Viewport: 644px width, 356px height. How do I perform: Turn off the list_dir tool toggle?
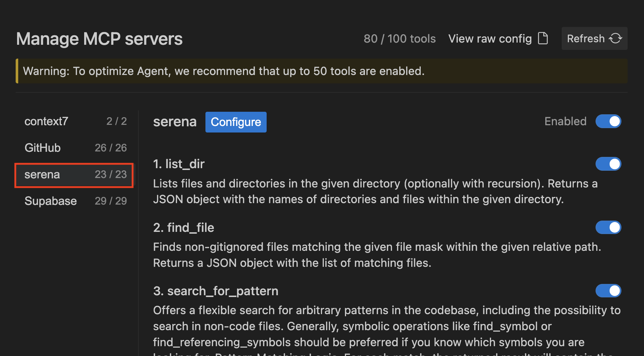[x=608, y=164]
